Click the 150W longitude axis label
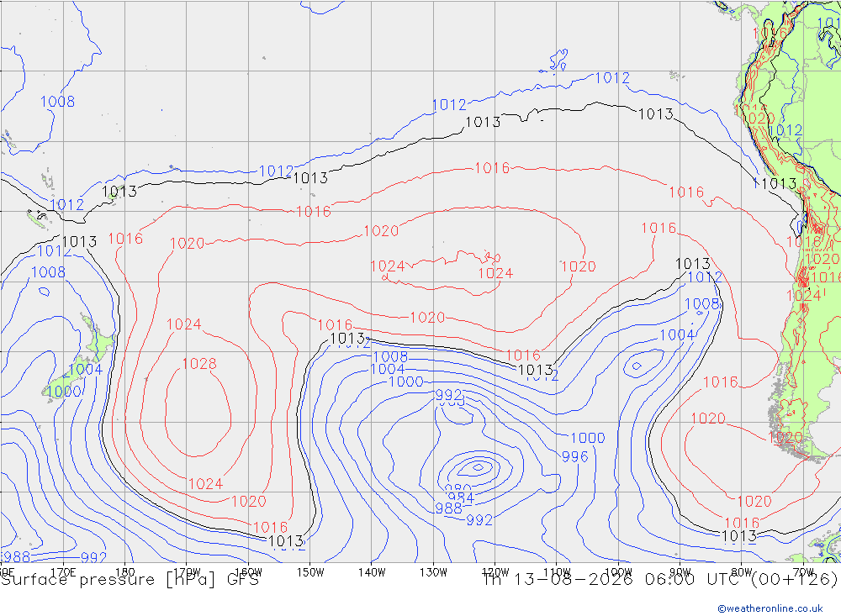 coord(310,572)
